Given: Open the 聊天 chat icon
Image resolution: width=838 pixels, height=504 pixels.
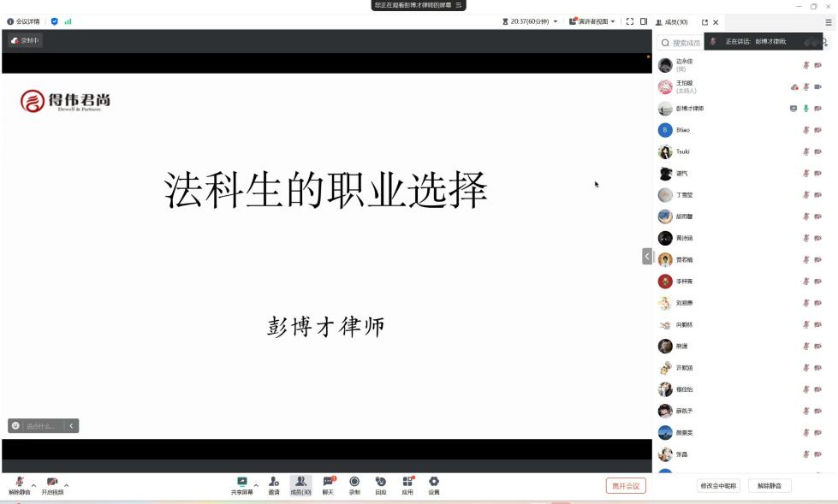Looking at the screenshot, I should tap(328, 483).
